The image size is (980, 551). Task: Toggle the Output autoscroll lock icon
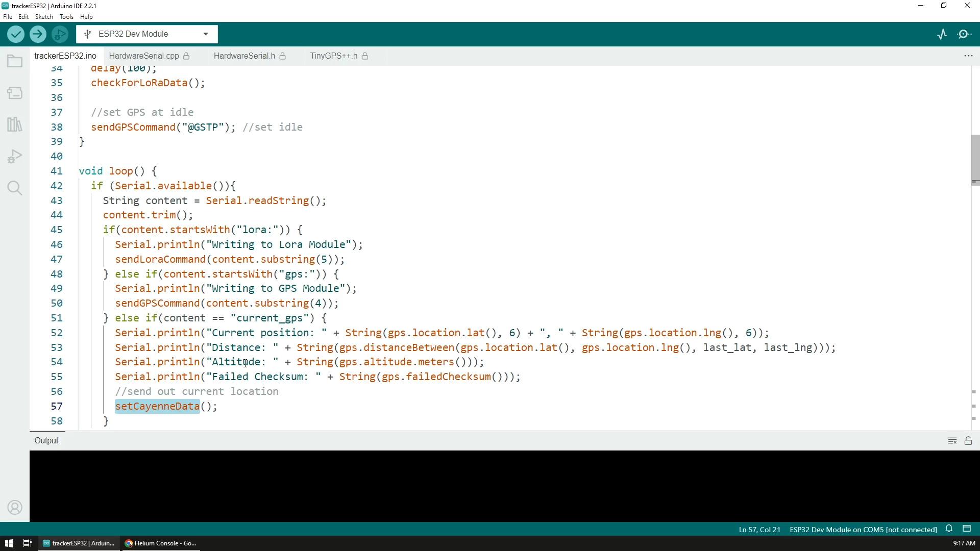[968, 441]
